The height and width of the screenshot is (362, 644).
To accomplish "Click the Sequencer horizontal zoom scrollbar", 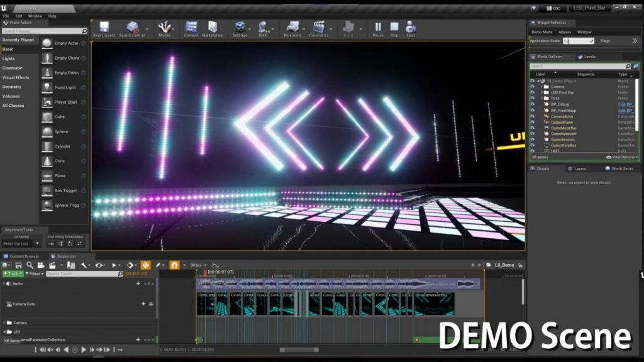I will pos(299,349).
